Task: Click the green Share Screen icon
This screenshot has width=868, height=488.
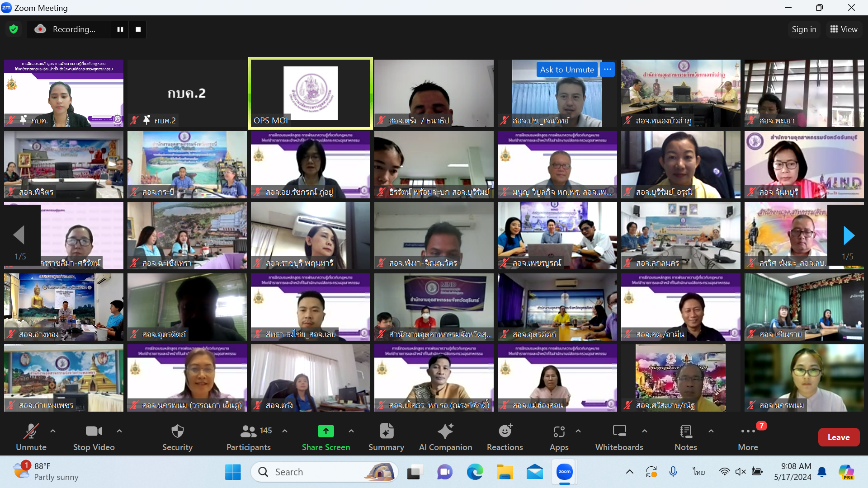Action: (325, 432)
